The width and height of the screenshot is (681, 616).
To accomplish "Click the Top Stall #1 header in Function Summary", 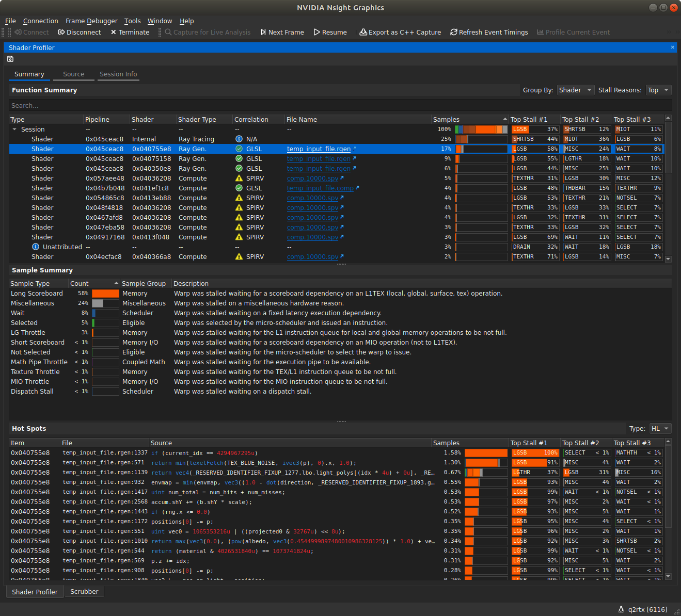I will (x=534, y=119).
